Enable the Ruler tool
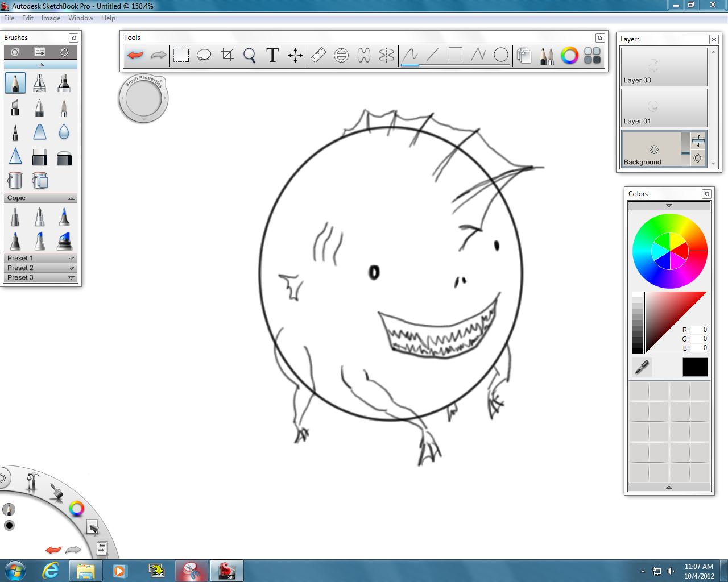The height and width of the screenshot is (582, 728). pos(318,55)
